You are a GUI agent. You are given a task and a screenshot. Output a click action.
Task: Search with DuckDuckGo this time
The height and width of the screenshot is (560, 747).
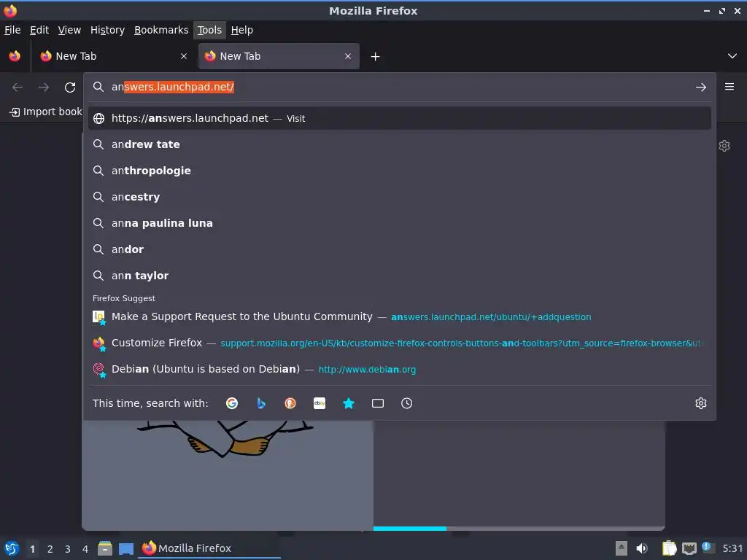[290, 403]
